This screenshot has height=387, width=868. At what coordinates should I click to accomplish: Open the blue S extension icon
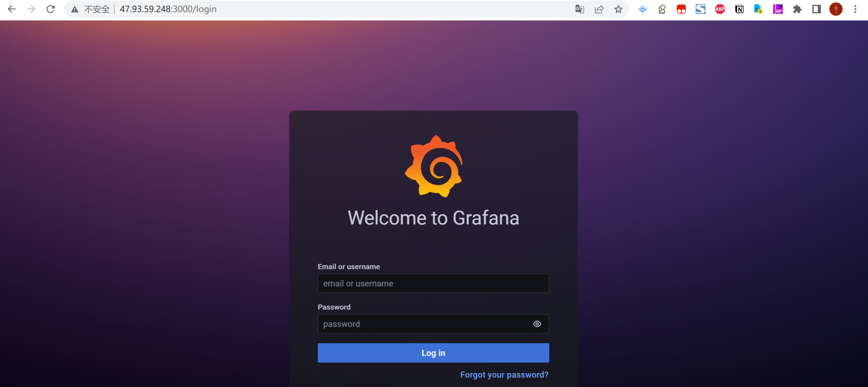point(700,9)
